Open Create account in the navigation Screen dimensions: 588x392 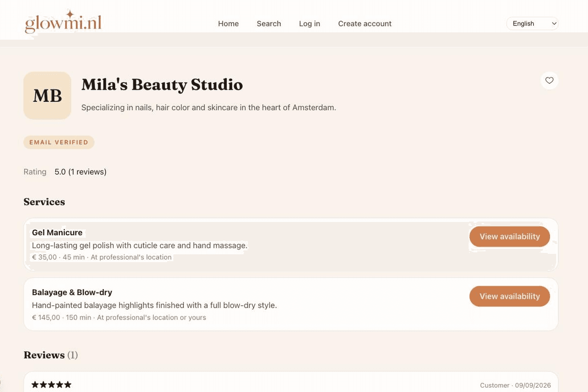click(x=365, y=24)
